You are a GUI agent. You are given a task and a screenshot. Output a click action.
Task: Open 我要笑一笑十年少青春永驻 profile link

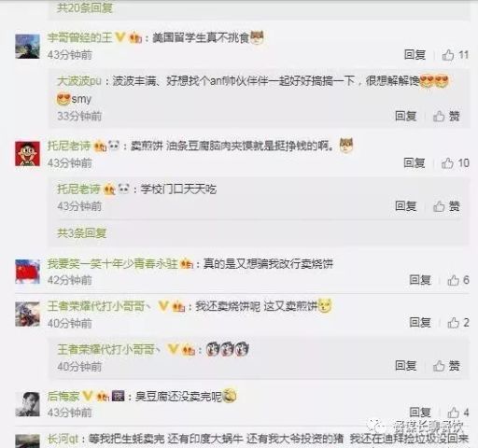click(112, 264)
